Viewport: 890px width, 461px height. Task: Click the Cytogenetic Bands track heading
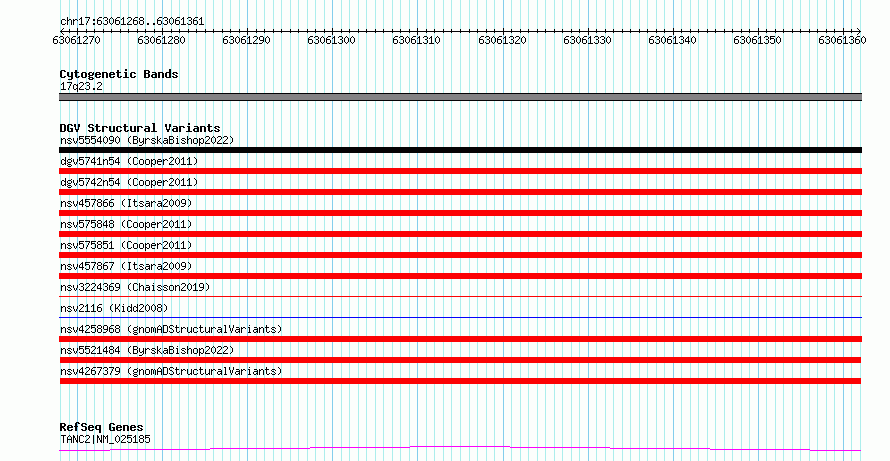[119, 74]
